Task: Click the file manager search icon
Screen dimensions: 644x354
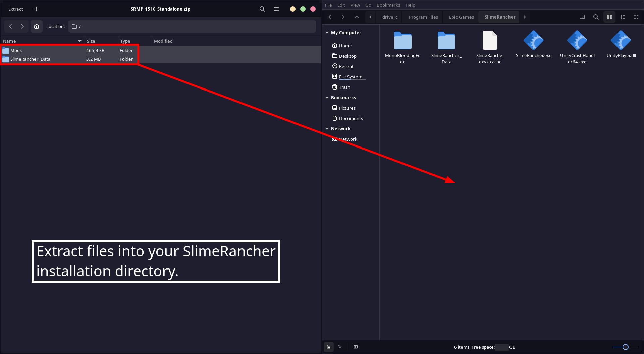Action: click(x=596, y=17)
